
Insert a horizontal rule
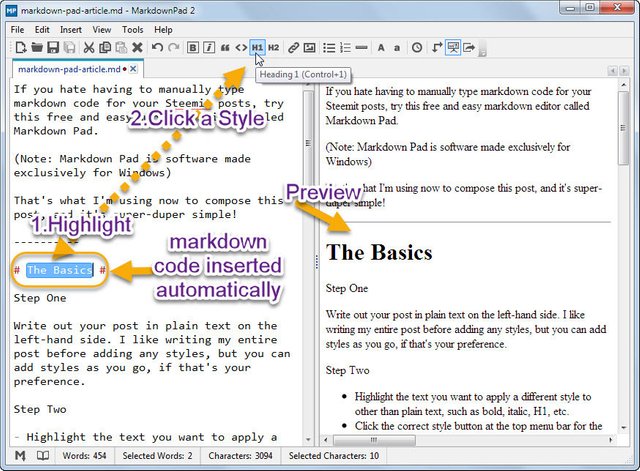click(361, 47)
